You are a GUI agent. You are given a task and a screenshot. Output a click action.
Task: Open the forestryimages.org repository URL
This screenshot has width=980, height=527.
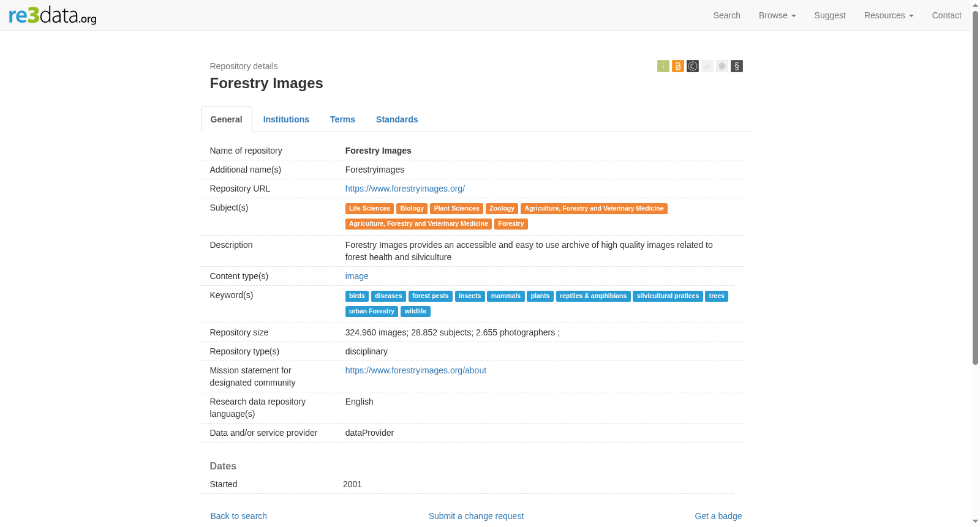(x=405, y=189)
